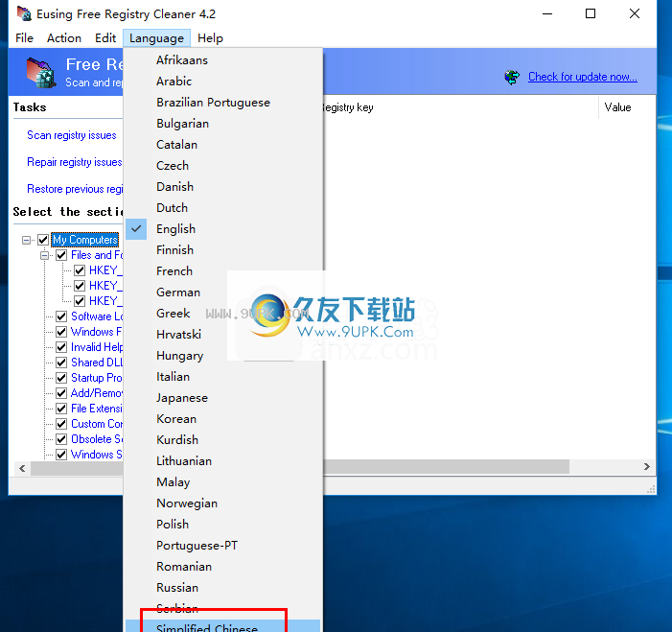This screenshot has width=672, height=632.
Task: Uncheck the Add/Remove checkbox
Action: (61, 393)
